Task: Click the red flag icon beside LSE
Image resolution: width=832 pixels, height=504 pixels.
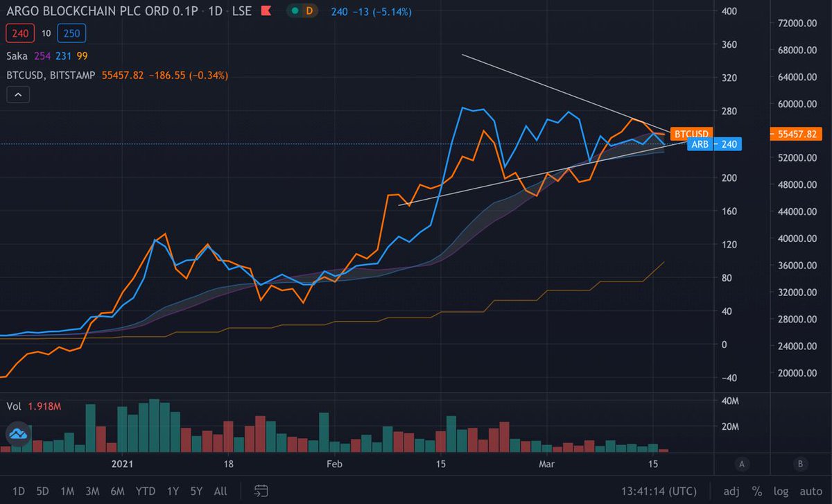Action: pos(265,12)
